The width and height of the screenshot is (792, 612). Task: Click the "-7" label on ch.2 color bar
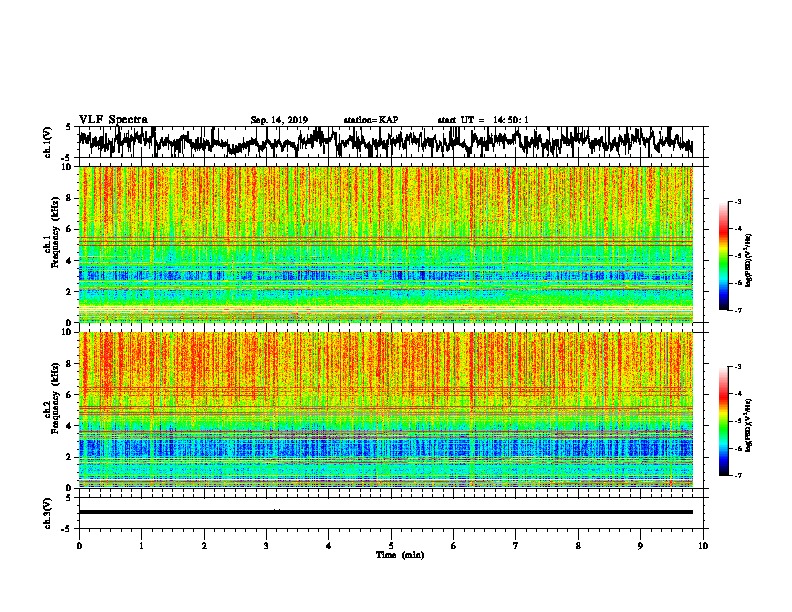coord(737,476)
